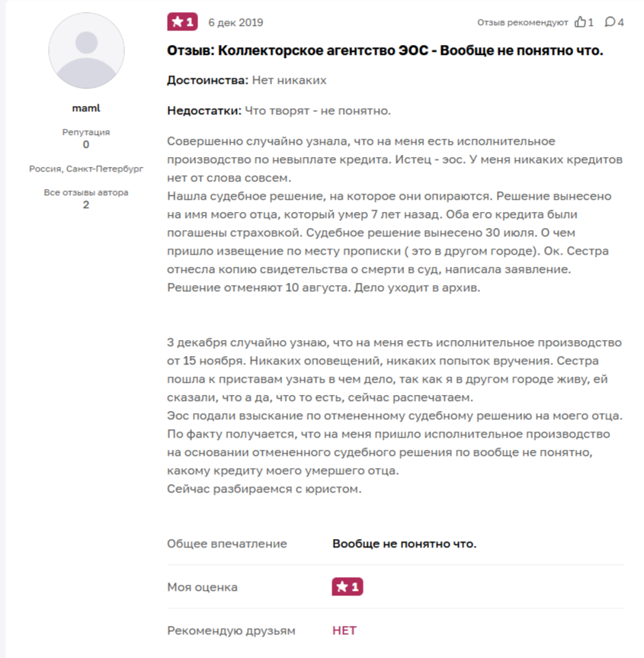The width and height of the screenshot is (644, 658).
Task: Click the НЕТ recommendation value
Action: tap(344, 631)
